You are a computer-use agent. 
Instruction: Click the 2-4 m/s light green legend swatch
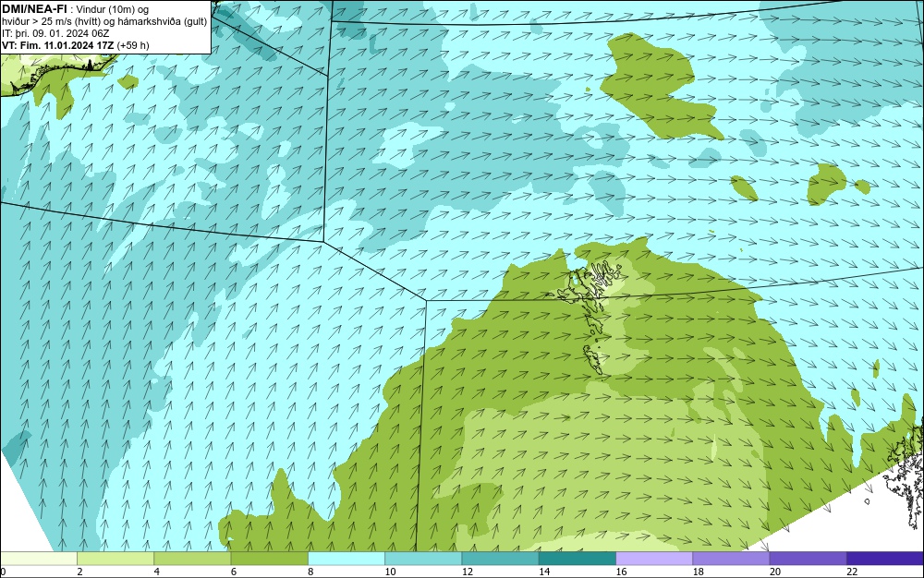pos(115,558)
